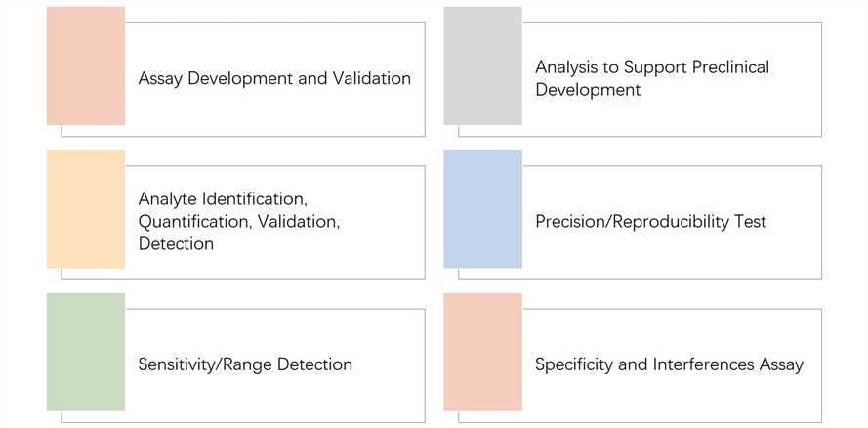Image resolution: width=868 pixels, height=428 pixels.
Task: Click the word Quantification in the Analyte box
Action: click(194, 222)
